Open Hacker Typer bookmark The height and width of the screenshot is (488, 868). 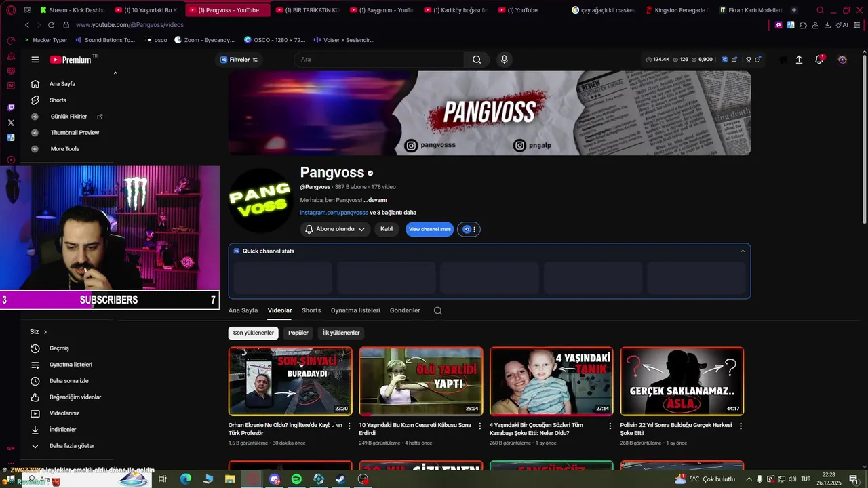[45, 40]
